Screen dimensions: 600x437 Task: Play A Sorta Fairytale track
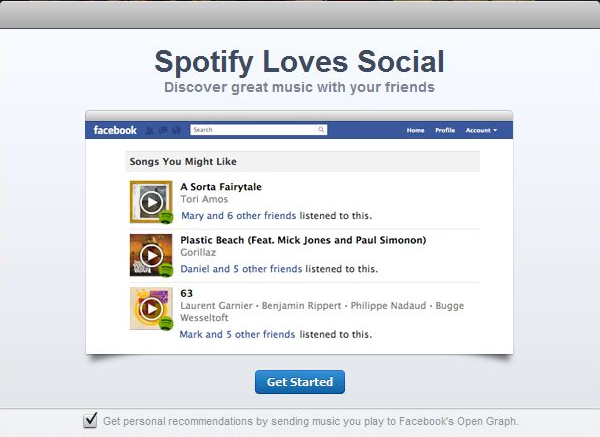[151, 202]
